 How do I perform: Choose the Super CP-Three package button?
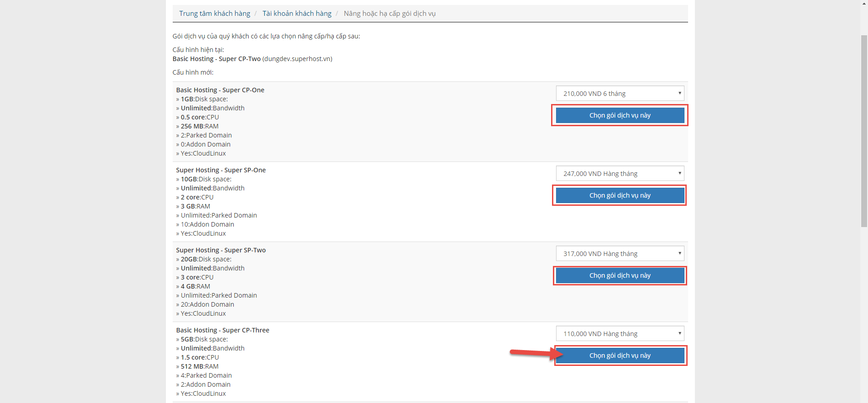click(619, 356)
